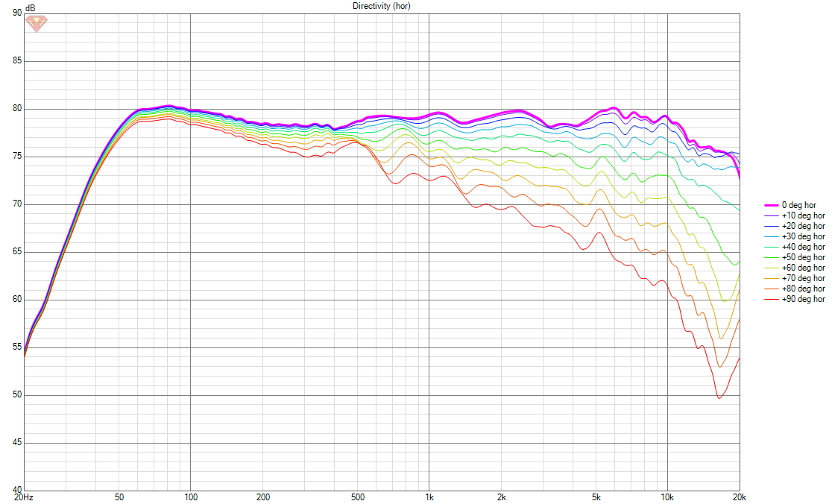Click the 'dB' axis unit label
The width and height of the screenshot is (832, 504).
(31, 8)
